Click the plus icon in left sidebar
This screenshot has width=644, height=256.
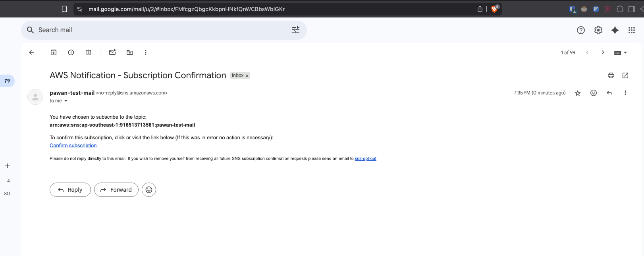[x=8, y=166]
